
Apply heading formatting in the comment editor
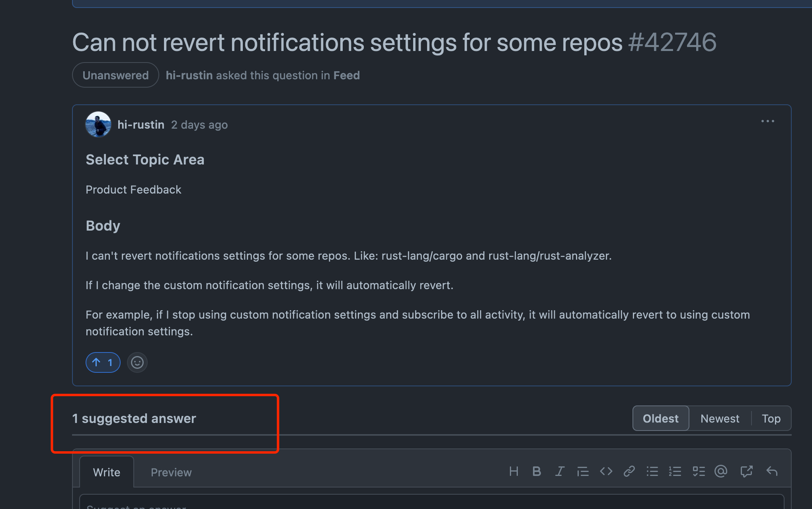coord(514,472)
